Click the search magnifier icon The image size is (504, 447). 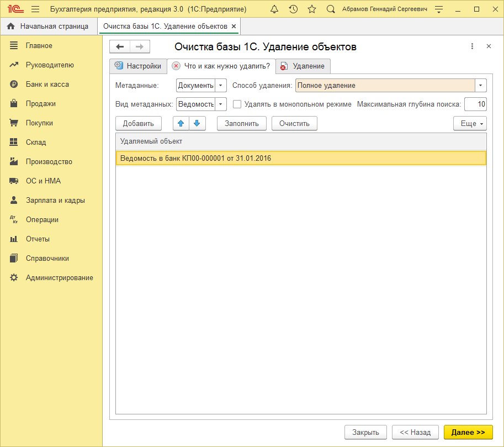click(x=331, y=9)
